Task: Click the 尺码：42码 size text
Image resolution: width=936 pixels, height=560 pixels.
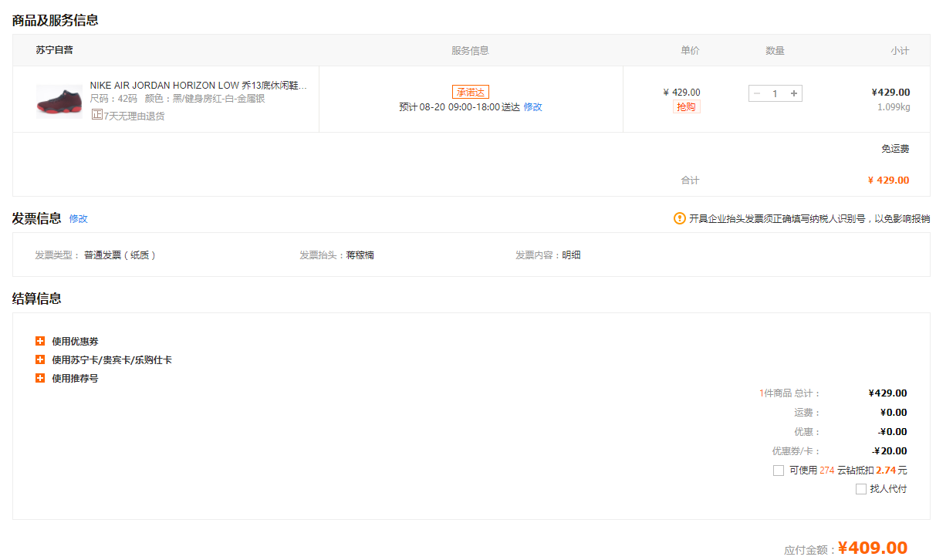Action: click(x=113, y=99)
